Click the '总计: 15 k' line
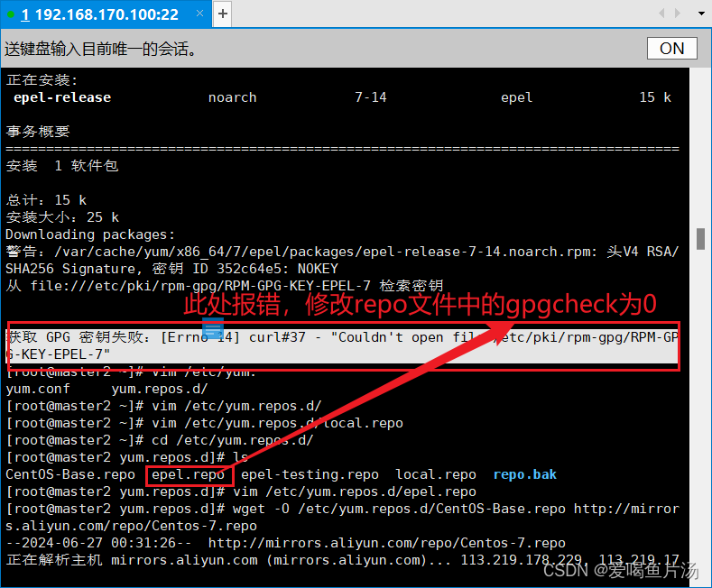712x588 pixels. pyautogui.click(x=46, y=200)
